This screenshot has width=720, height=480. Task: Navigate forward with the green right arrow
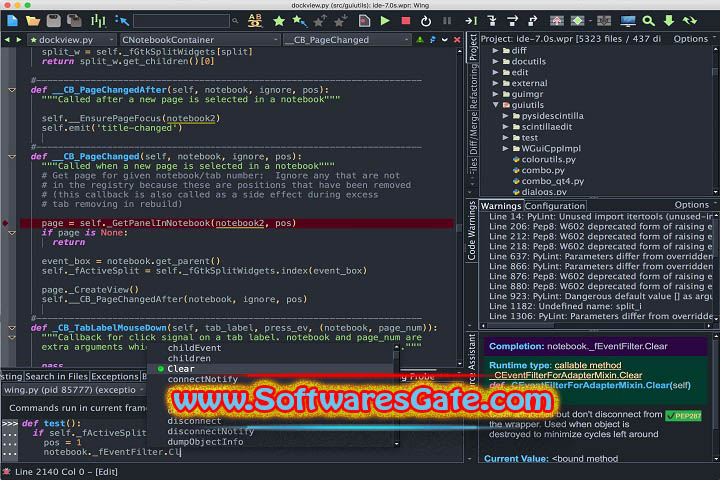click(x=19, y=40)
